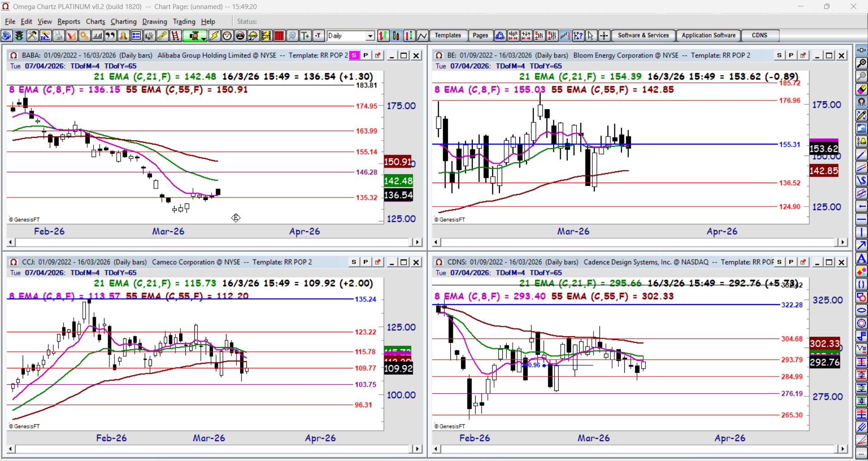Toggle the P button on CCJ chart

click(x=366, y=262)
